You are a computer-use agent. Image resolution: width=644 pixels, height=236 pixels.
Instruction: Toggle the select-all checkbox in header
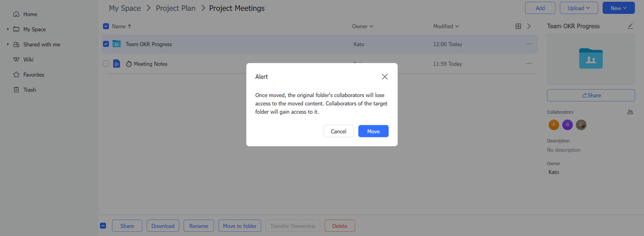(x=106, y=26)
